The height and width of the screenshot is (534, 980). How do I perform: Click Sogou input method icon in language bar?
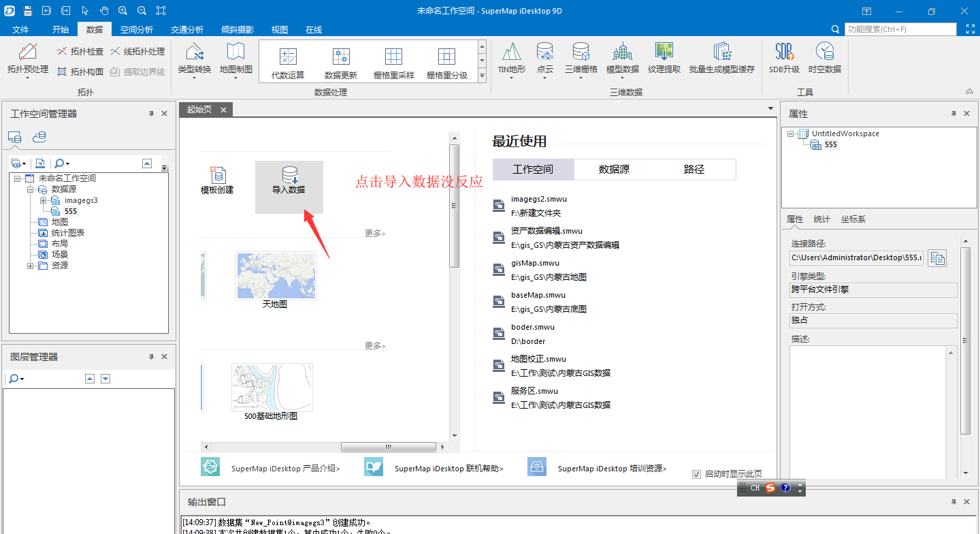770,488
